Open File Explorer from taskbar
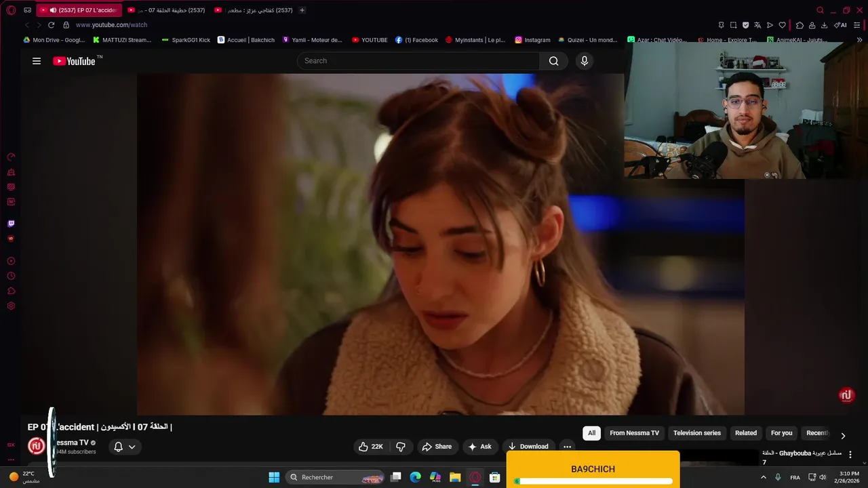Viewport: 868px width, 488px height. pyautogui.click(x=455, y=477)
